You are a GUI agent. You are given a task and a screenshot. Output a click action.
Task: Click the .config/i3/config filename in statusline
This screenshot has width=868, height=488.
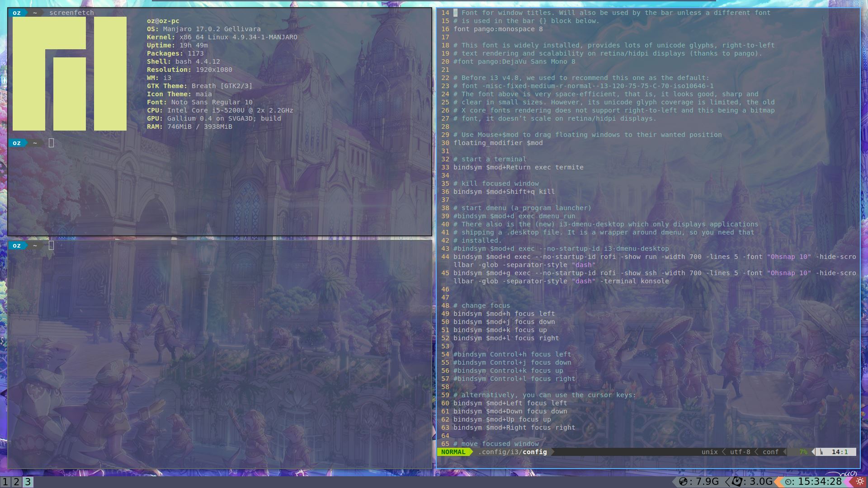pyautogui.click(x=513, y=452)
